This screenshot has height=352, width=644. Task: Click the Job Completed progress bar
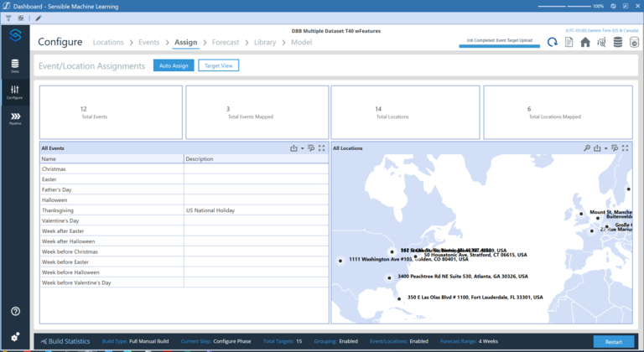pos(500,46)
